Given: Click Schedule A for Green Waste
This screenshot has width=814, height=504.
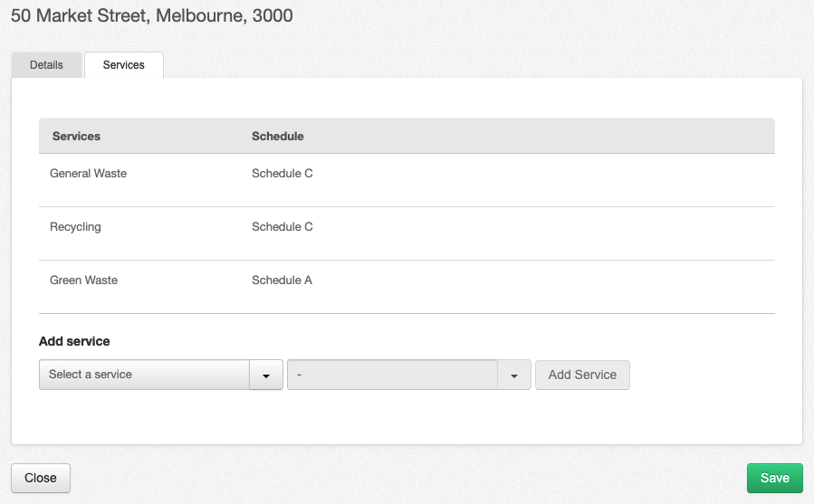Looking at the screenshot, I should tap(282, 281).
